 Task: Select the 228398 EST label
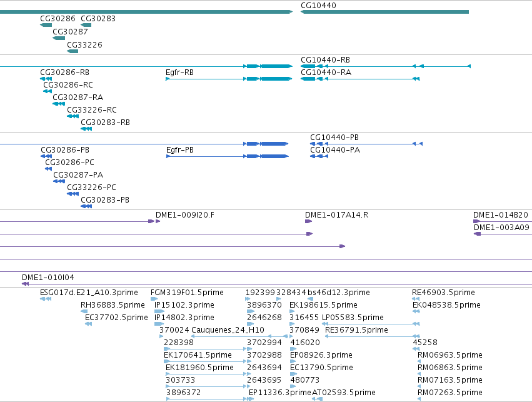coord(179,343)
